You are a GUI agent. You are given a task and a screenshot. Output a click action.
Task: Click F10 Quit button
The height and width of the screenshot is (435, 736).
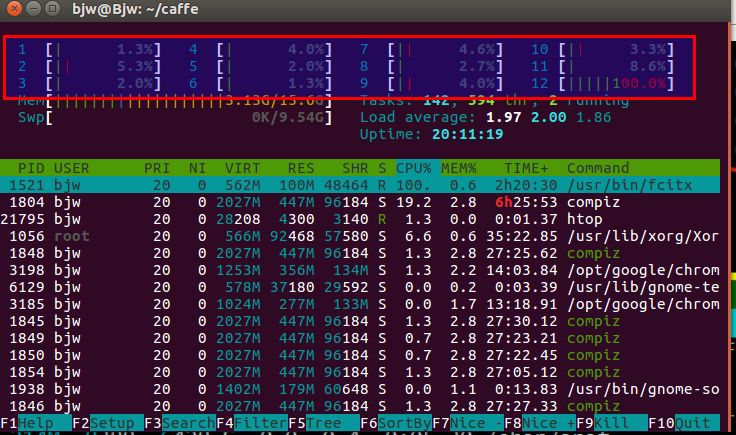684,423
